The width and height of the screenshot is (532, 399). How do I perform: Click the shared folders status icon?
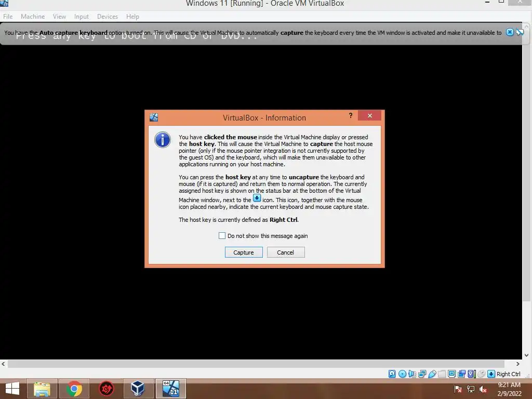click(442, 374)
